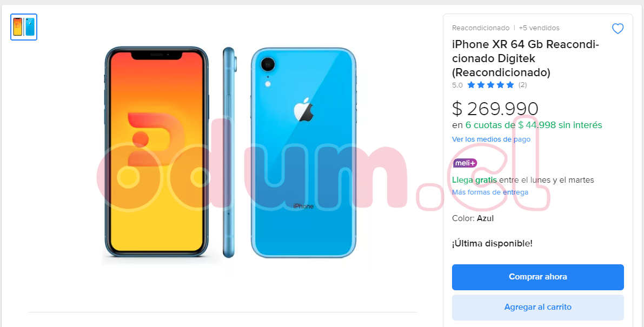This screenshot has width=644, height=327.
Task: Click Agregar al carrito button
Action: pos(537,308)
